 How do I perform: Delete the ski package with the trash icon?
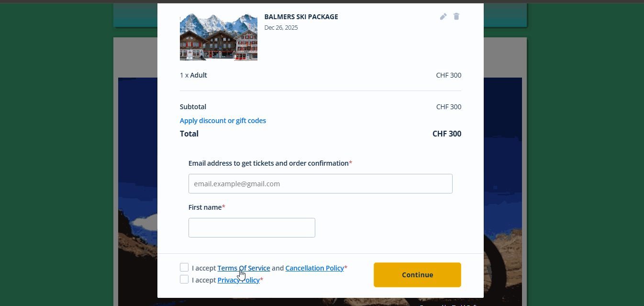[456, 17]
